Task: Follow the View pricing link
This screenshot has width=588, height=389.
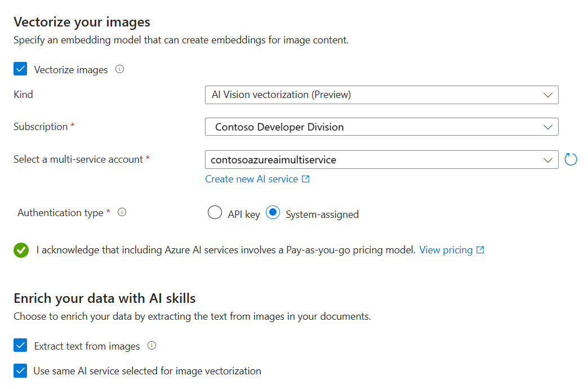Action: click(x=446, y=250)
